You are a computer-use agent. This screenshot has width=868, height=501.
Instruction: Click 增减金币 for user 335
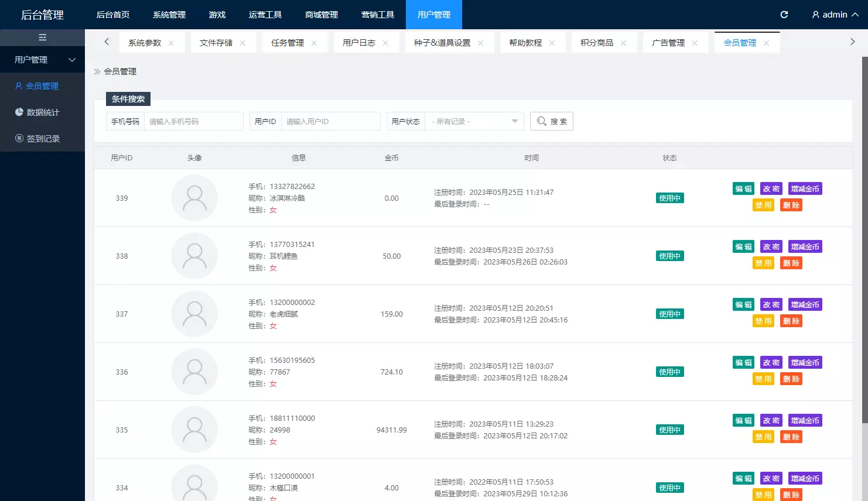(x=805, y=420)
